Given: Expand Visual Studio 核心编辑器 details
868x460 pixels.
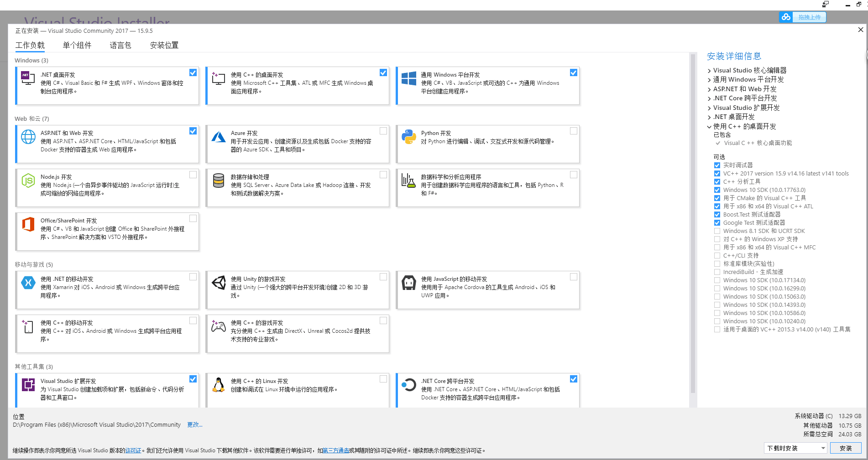Looking at the screenshot, I should tap(709, 71).
